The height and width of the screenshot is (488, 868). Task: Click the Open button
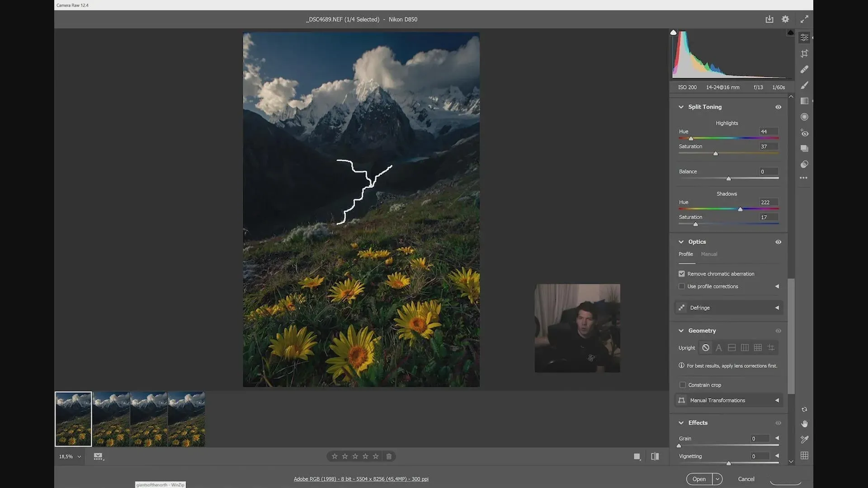699,479
